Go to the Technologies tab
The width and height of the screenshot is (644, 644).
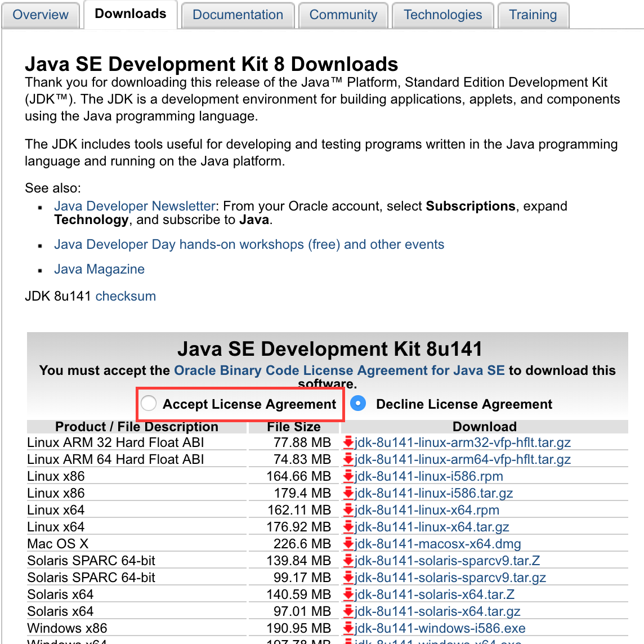pyautogui.click(x=442, y=15)
